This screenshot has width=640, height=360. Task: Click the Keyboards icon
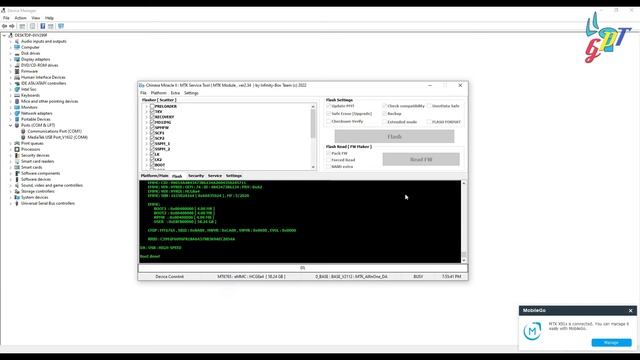(x=17, y=95)
